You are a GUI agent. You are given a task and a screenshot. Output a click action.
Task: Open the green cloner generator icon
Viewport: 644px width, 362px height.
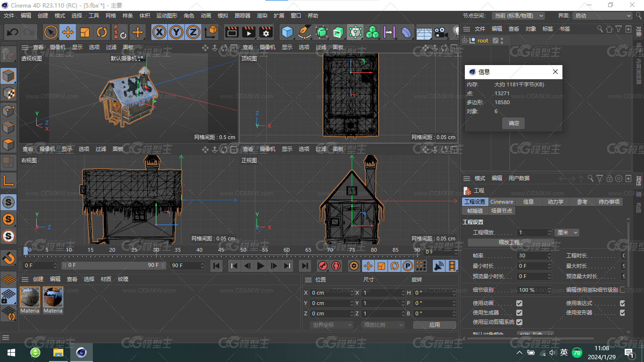coord(372,32)
